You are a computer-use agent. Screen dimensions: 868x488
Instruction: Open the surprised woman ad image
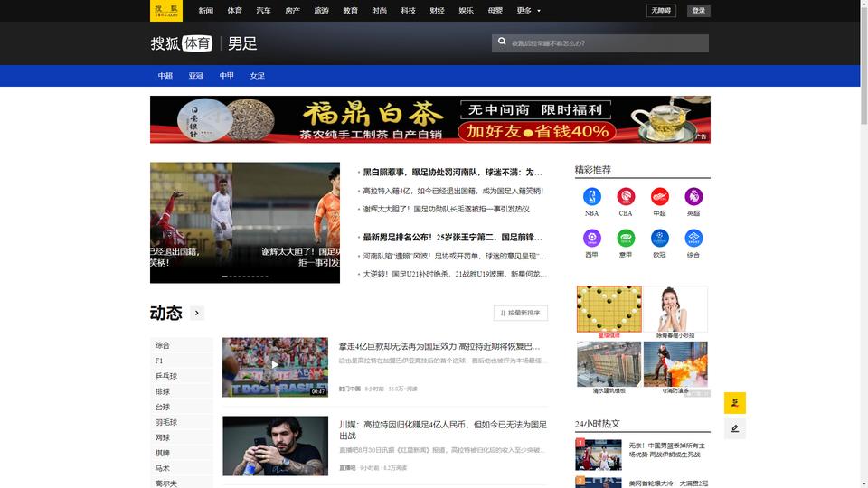click(x=675, y=309)
